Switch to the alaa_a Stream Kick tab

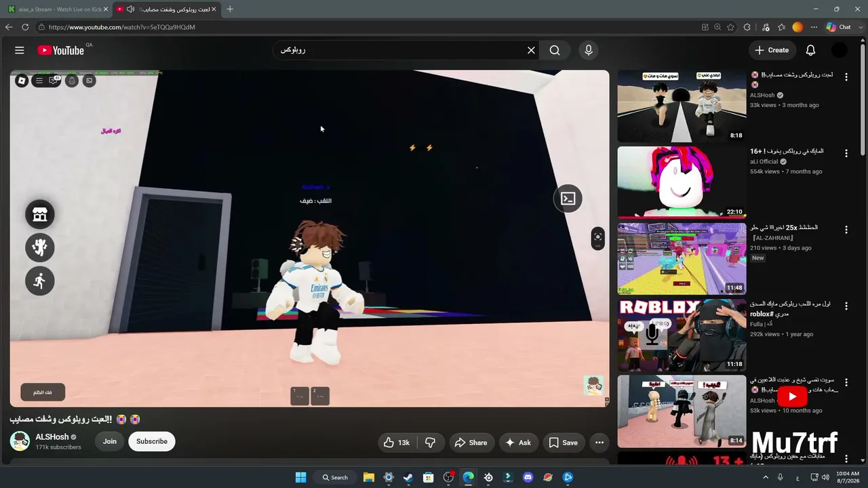click(58, 9)
